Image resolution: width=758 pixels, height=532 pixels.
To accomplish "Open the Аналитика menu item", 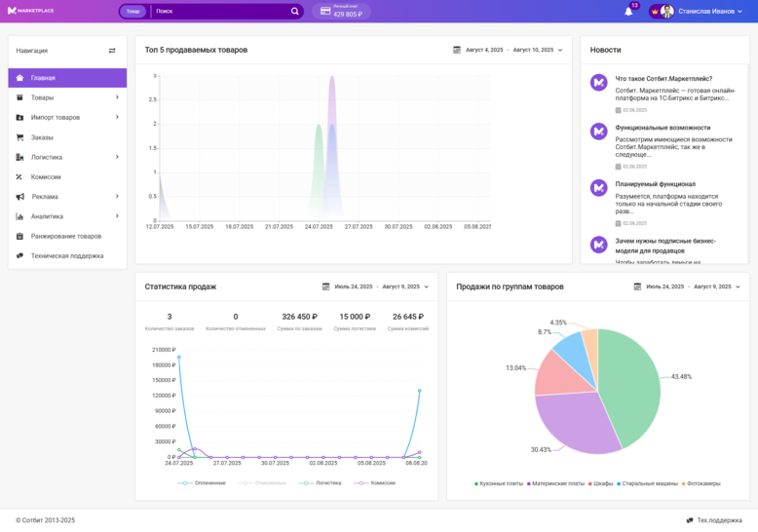I will click(47, 216).
